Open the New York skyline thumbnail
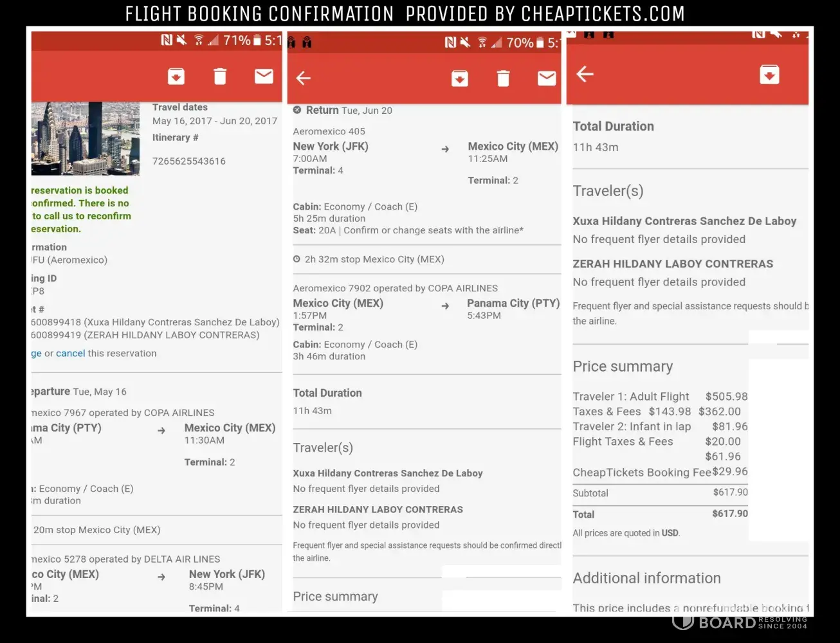 point(86,138)
